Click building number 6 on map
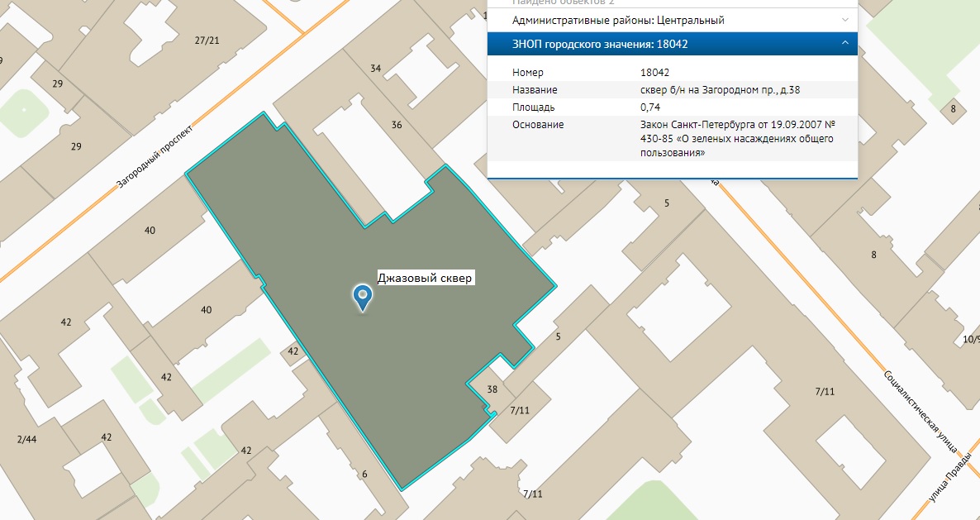980x520 pixels. tap(364, 474)
